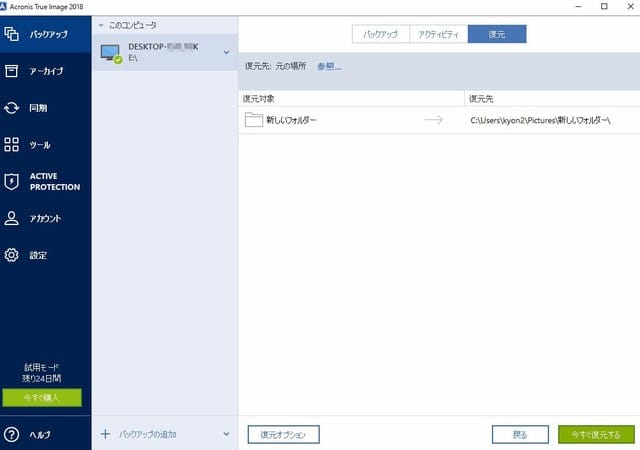Open the Settings gear icon
The image size is (640, 450).
tap(12, 255)
